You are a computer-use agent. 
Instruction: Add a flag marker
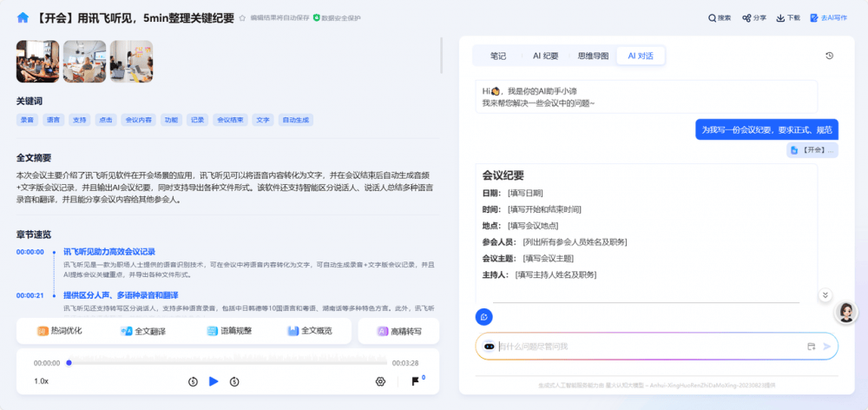415,381
